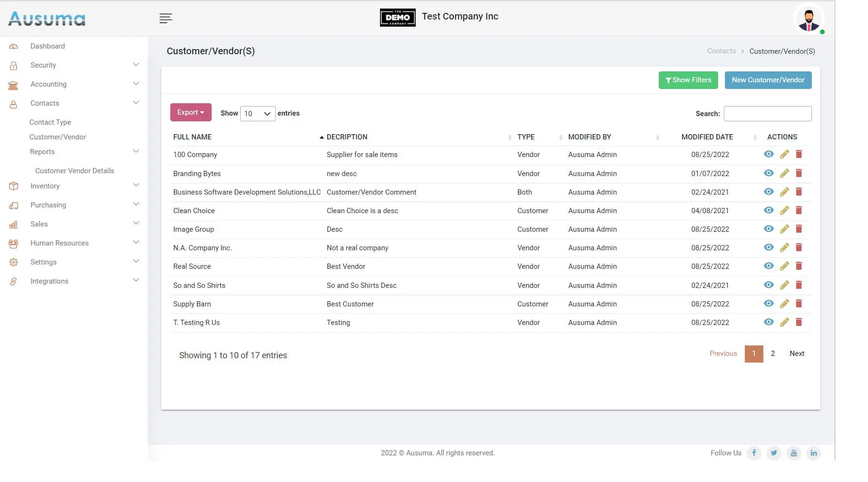This screenshot has height=482, width=868.
Task: Open the LinkedIn icon in footer
Action: (813, 453)
